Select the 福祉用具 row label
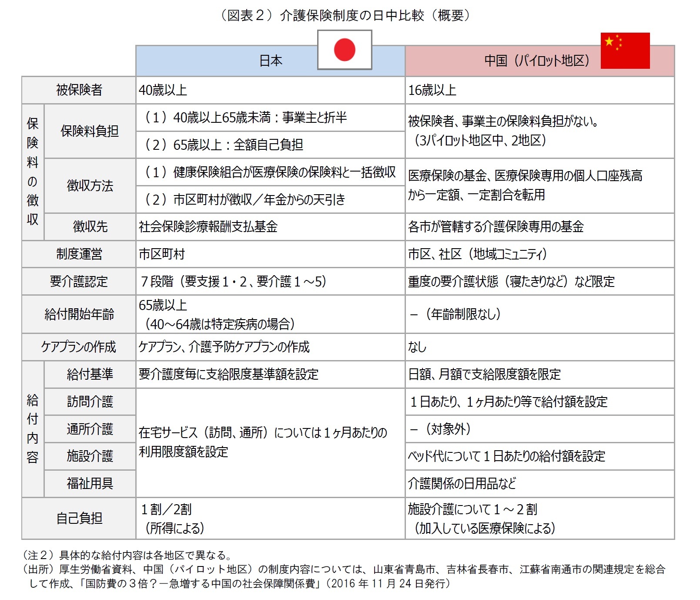The image size is (700, 600). (90, 484)
